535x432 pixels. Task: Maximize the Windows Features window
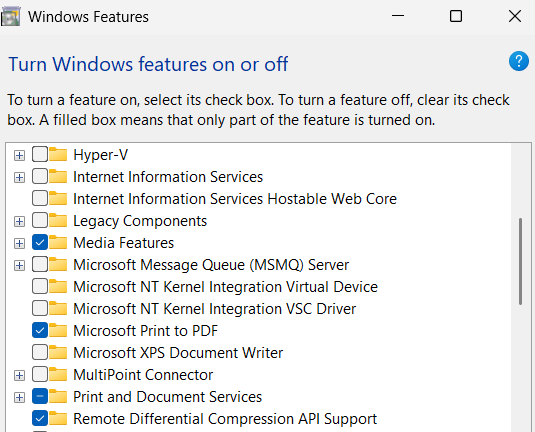click(x=456, y=16)
